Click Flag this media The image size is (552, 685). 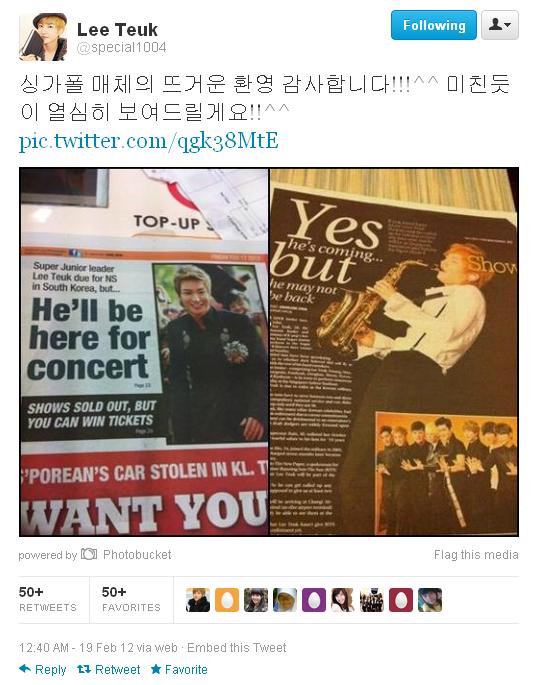point(476,554)
